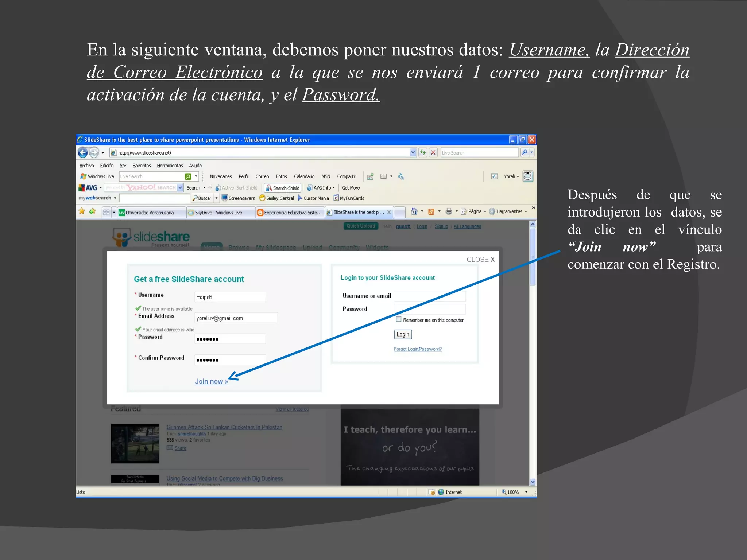Expand the Página menu dropdown
The width and height of the screenshot is (747, 560).
(485, 211)
